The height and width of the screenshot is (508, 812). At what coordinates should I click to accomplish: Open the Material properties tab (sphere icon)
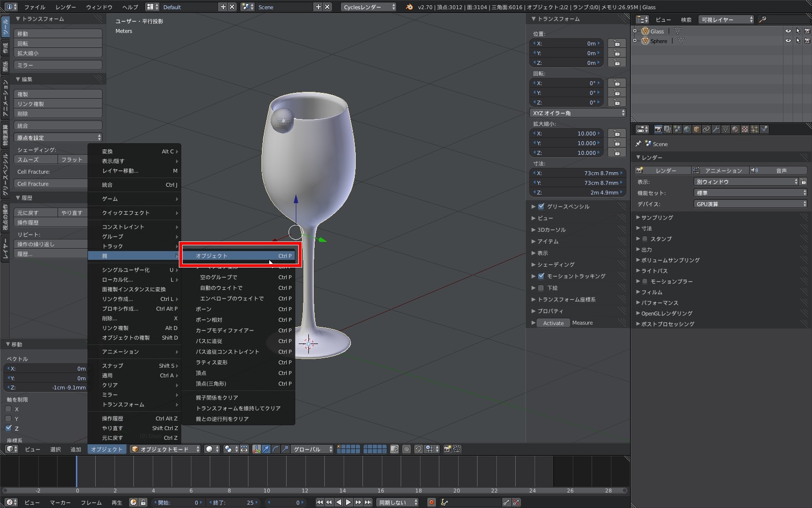click(735, 129)
